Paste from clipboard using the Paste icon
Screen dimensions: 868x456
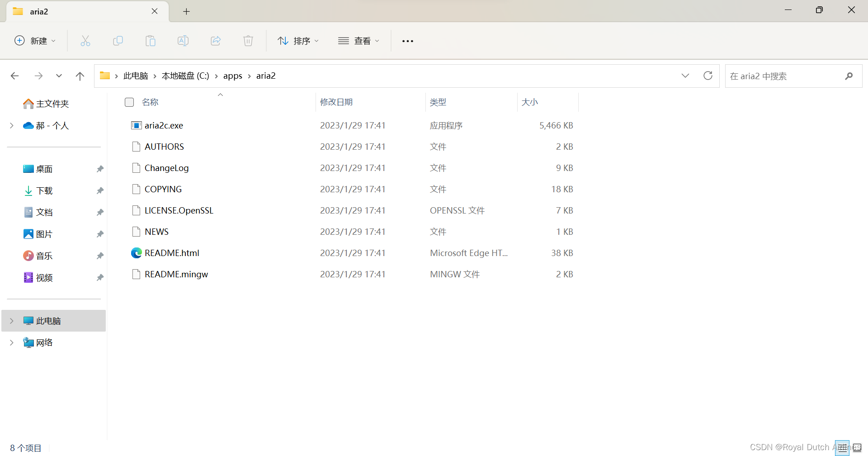point(151,41)
